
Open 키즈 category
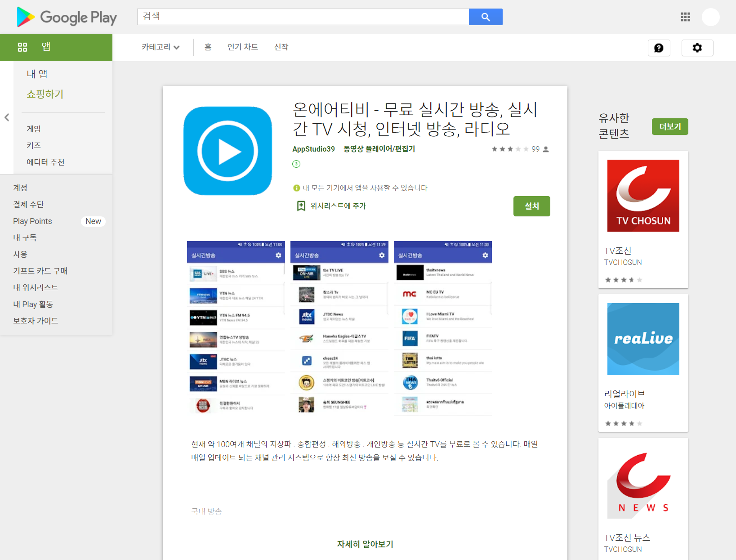(34, 145)
